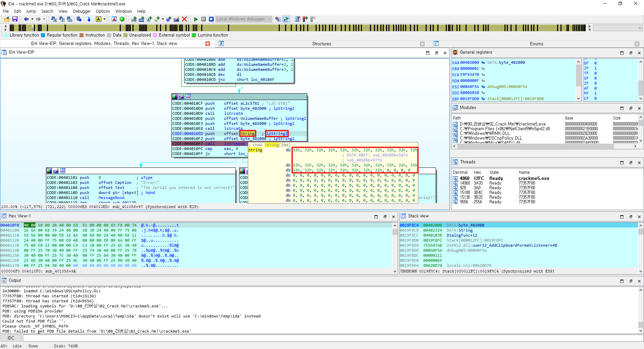Viewport: 644px width, 349px height.
Task: Click the PF flag value in registers
Action: 595,93
